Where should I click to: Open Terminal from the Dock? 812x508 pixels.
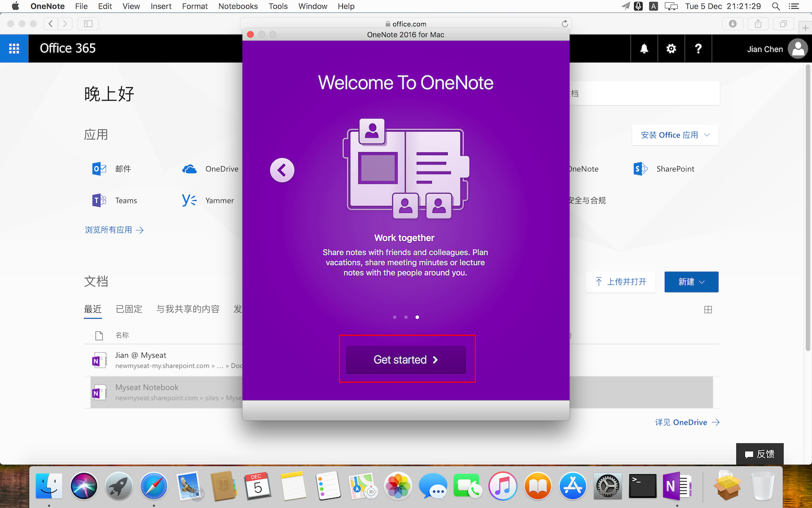(x=642, y=486)
